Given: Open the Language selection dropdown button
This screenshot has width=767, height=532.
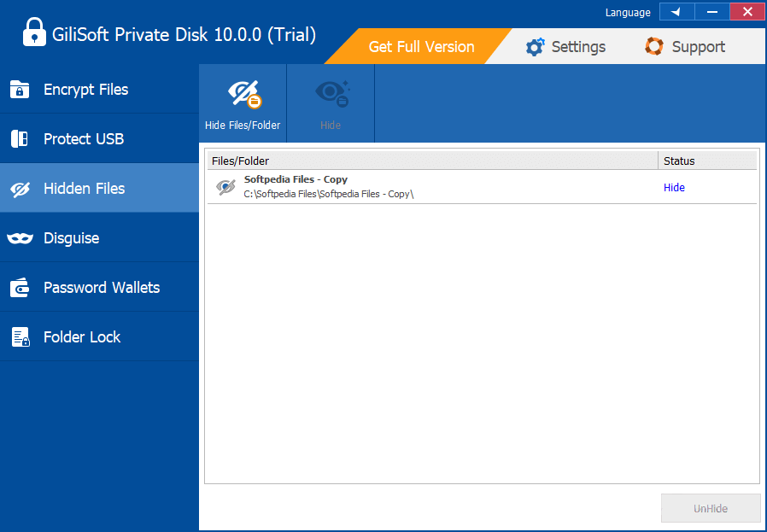Looking at the screenshot, I should tap(676, 12).
